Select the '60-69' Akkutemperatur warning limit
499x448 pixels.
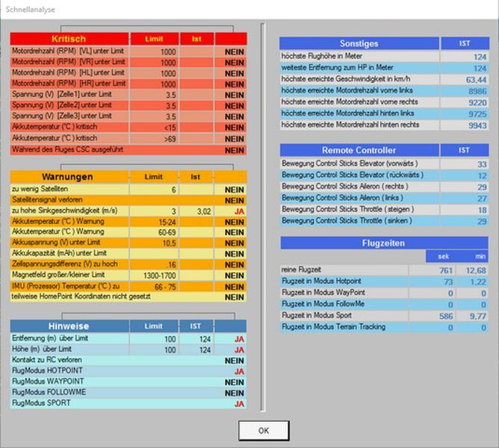tap(167, 233)
